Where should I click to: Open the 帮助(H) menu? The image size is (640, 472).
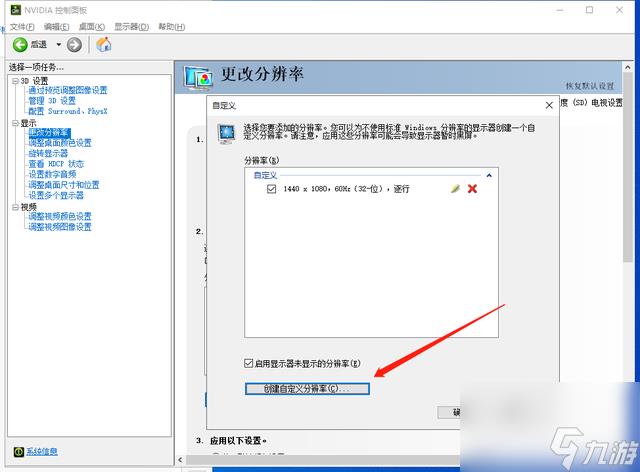tap(172, 27)
